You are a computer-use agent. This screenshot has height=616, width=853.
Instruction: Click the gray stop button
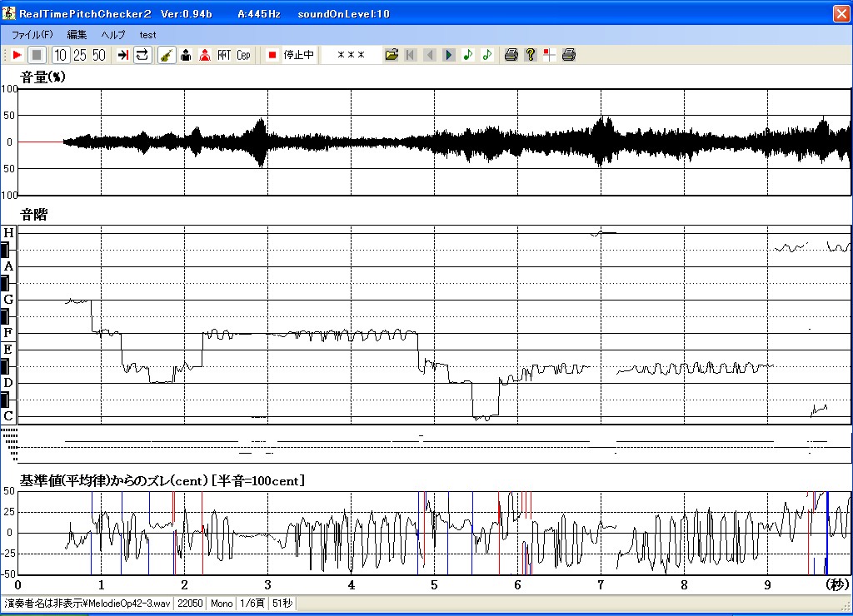(37, 55)
